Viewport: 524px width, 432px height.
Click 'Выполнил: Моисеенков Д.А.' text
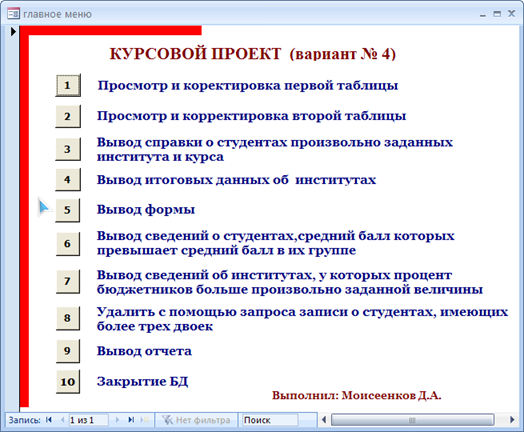(x=357, y=396)
